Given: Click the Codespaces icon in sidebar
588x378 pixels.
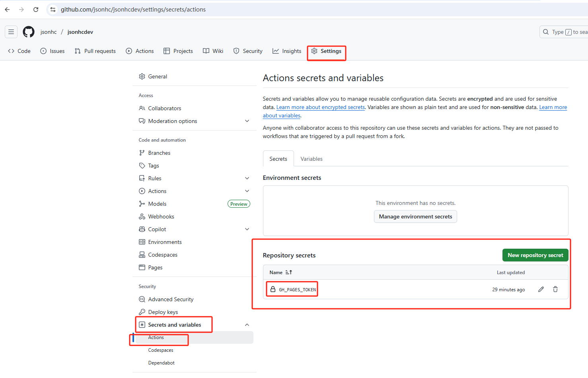Looking at the screenshot, I should click(142, 255).
